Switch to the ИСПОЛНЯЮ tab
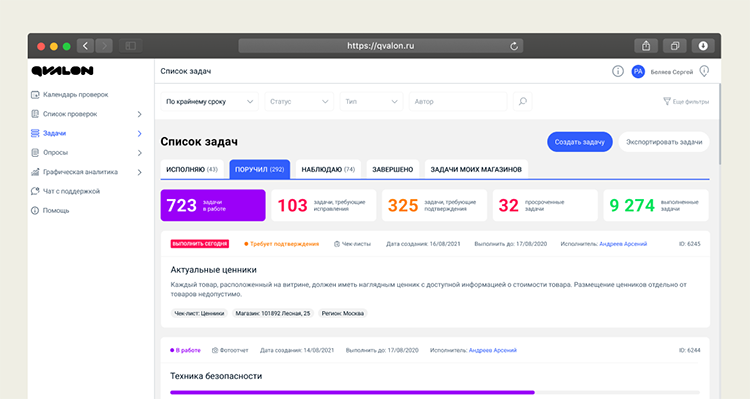This screenshot has width=750, height=399. coord(192,169)
